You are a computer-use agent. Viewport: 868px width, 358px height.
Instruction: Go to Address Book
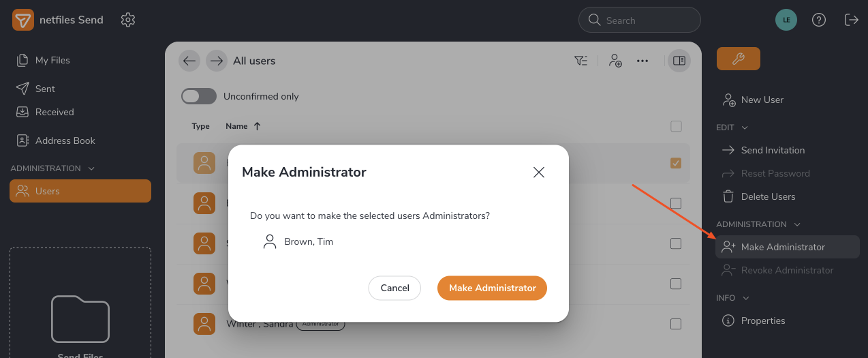[65, 140]
